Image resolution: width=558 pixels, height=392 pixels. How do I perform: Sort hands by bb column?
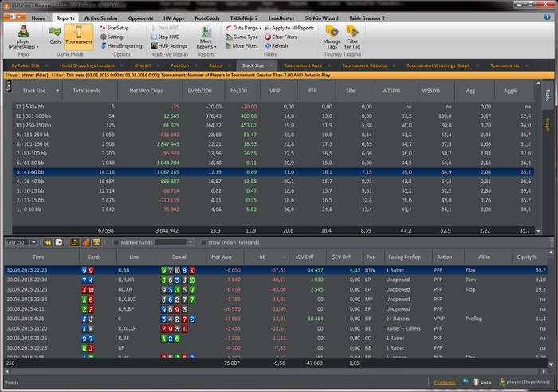[x=262, y=257]
